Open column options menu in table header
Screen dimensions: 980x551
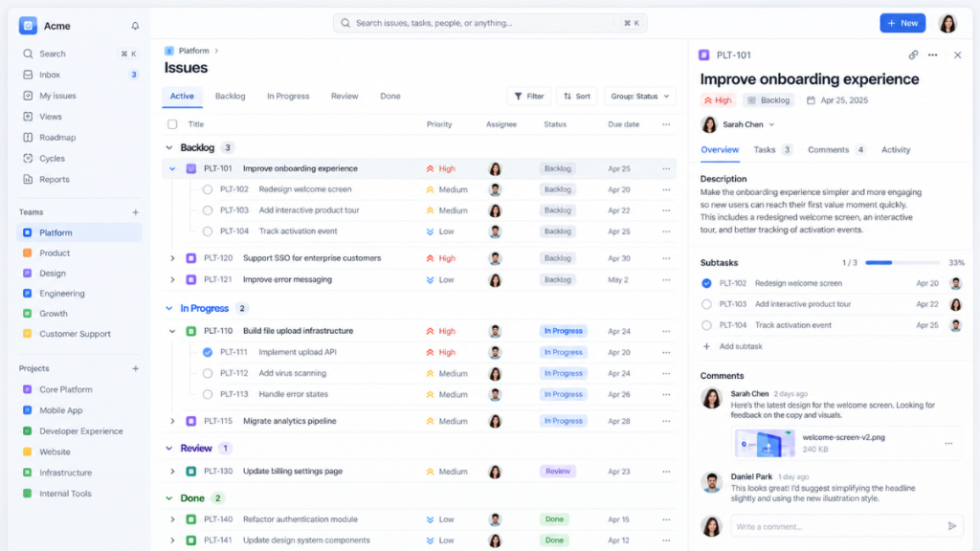(x=666, y=124)
